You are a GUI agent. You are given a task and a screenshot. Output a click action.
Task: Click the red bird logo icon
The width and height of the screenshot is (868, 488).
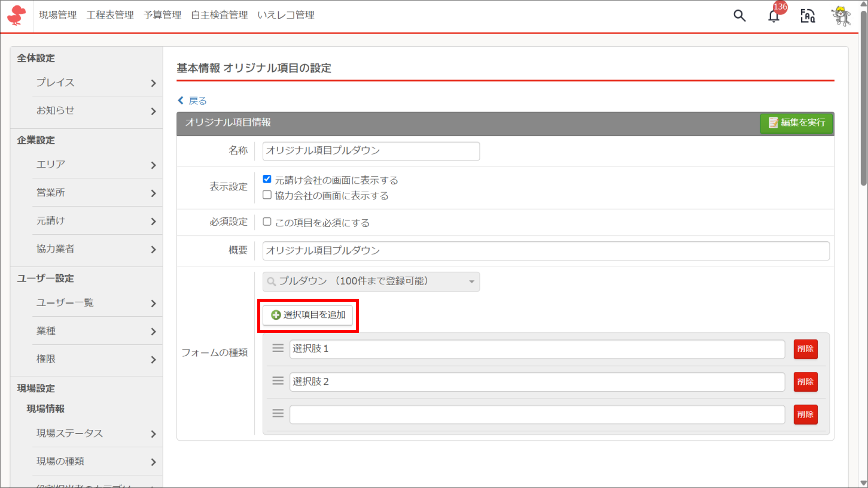(16, 16)
